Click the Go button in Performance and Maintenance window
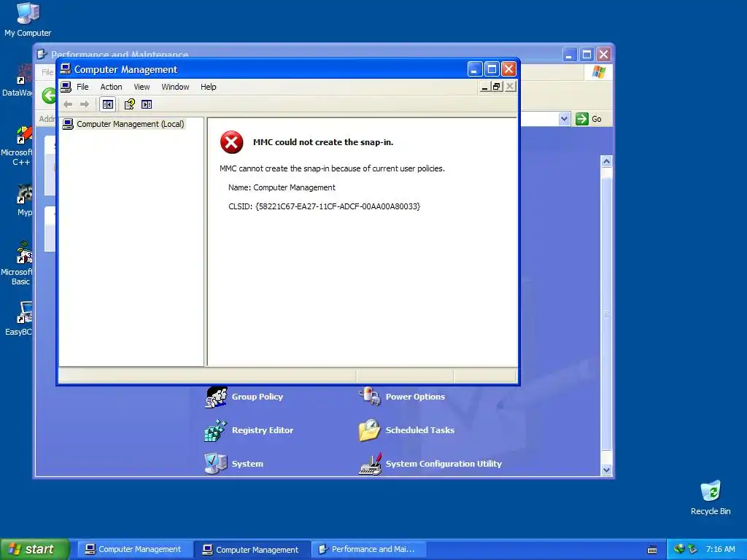 coord(589,119)
